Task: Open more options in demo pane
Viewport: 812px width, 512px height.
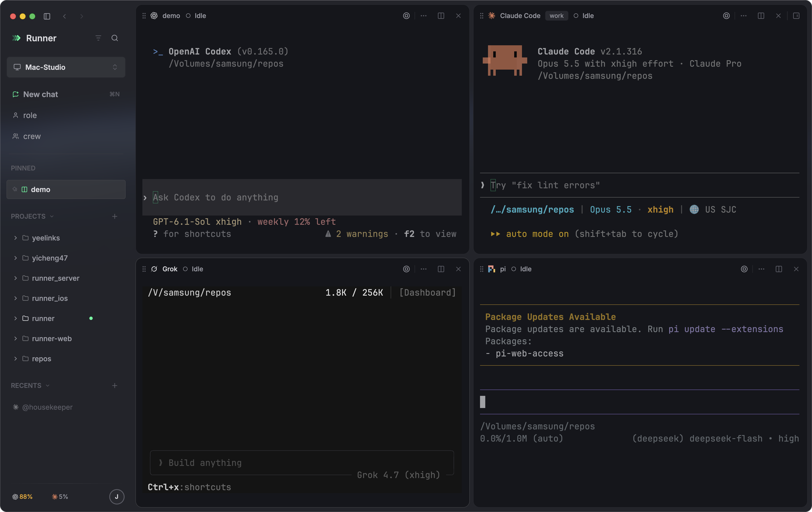Action: tap(424, 16)
